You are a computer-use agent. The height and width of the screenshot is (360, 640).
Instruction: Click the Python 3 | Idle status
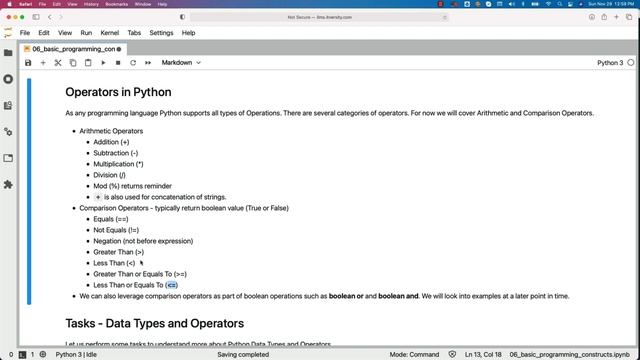[x=76, y=354]
